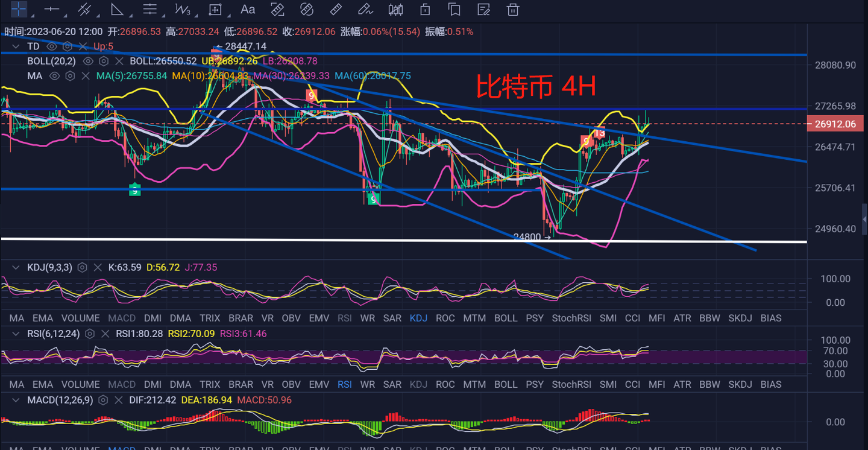Screen dimensions: 868x450
Task: Toggle the MA indicator eye icon
Action: coord(54,76)
